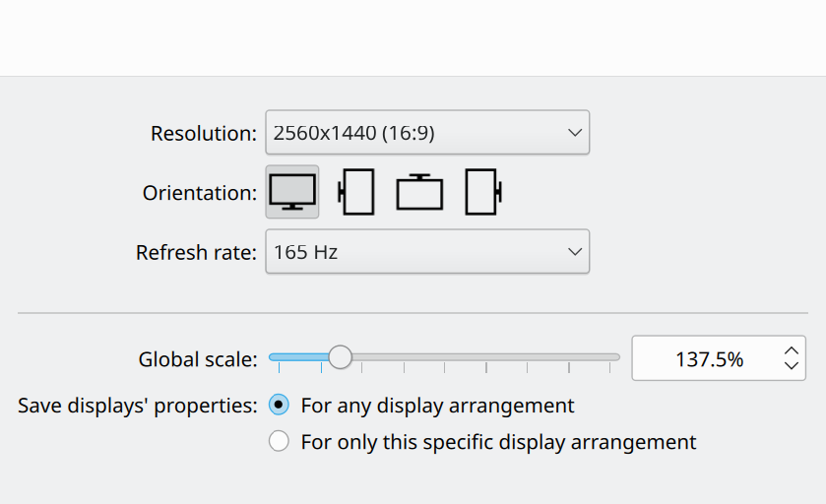
Task: Click the 'Orientation:' label
Action: point(200,193)
